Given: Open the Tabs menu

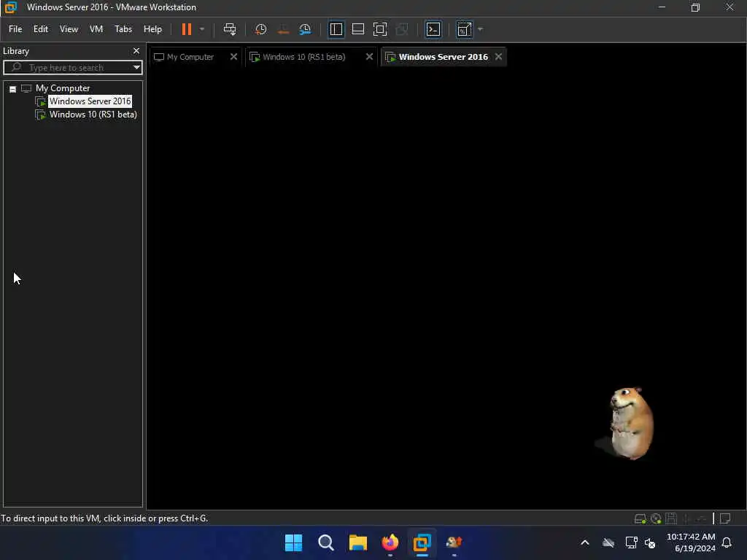Looking at the screenshot, I should [123, 29].
